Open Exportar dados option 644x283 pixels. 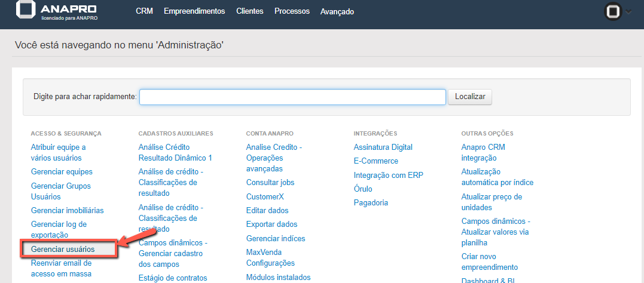click(x=271, y=224)
